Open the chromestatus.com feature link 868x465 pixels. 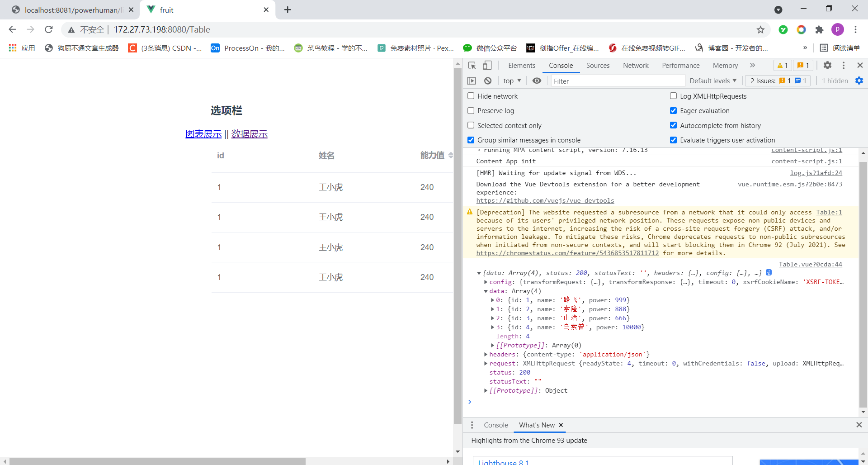click(567, 253)
